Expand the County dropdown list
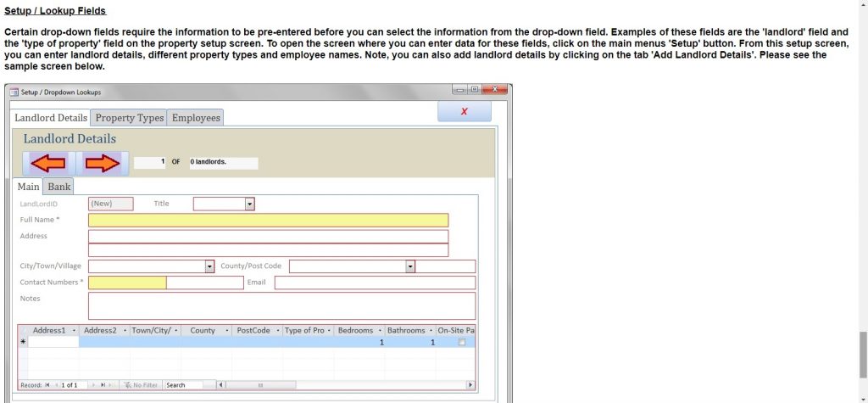The image size is (868, 403). click(x=410, y=266)
